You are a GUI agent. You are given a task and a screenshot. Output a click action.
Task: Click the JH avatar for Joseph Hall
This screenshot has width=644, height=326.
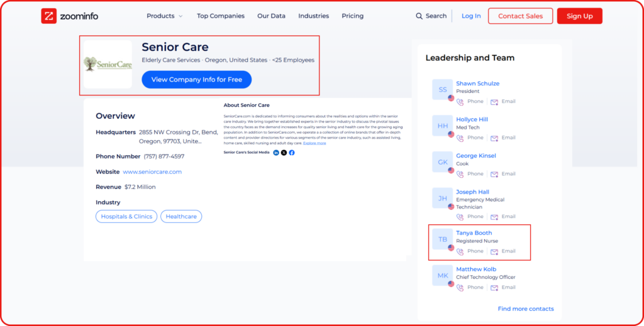tap(442, 198)
